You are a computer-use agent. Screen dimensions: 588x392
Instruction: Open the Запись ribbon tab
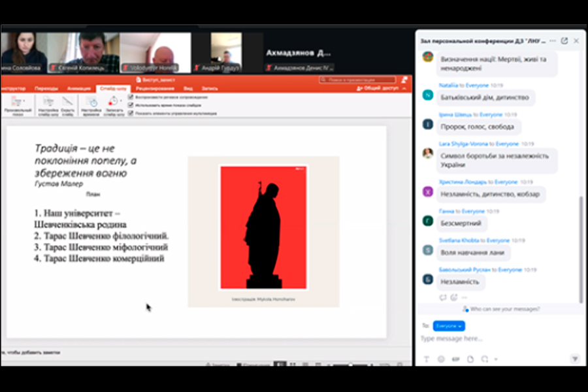click(210, 89)
